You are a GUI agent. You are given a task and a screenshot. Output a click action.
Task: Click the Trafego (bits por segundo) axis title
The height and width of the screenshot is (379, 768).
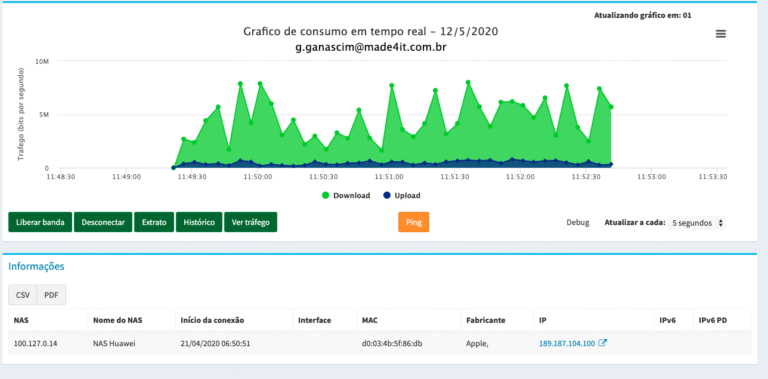pyautogui.click(x=21, y=114)
